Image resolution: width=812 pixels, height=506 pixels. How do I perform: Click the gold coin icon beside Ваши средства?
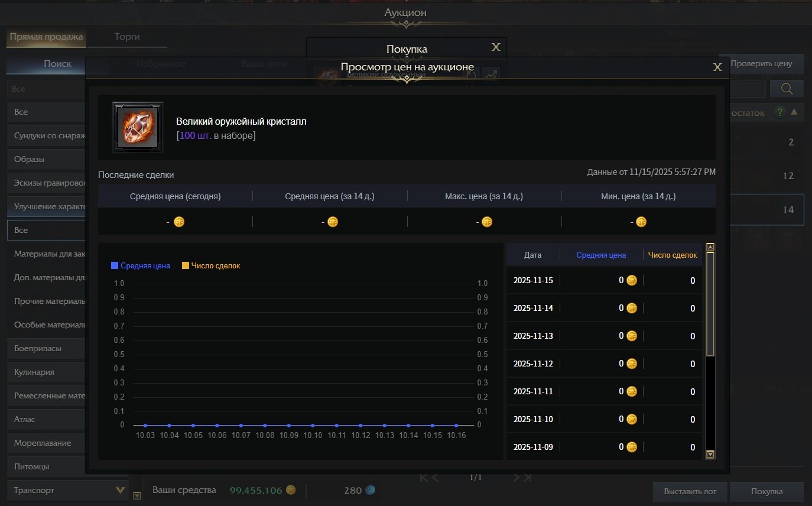291,490
